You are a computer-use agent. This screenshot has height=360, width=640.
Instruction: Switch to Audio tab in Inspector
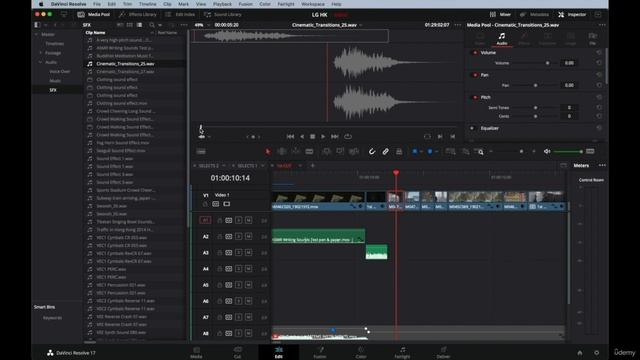click(502, 39)
